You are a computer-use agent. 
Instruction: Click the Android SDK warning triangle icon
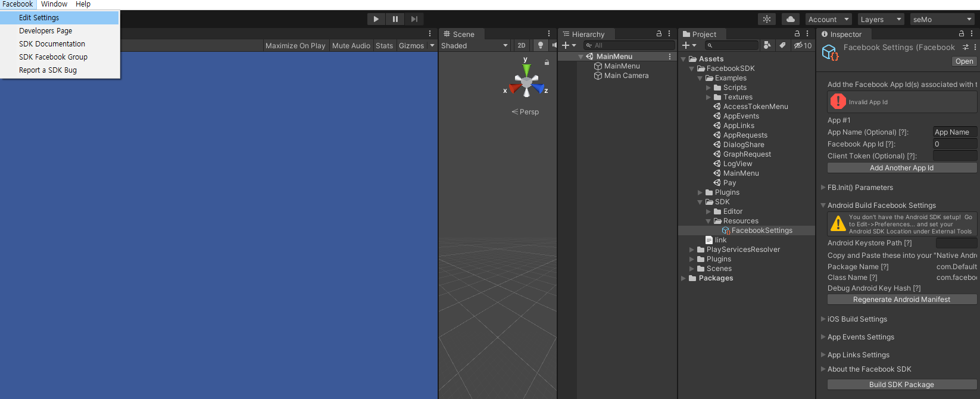pos(838,224)
